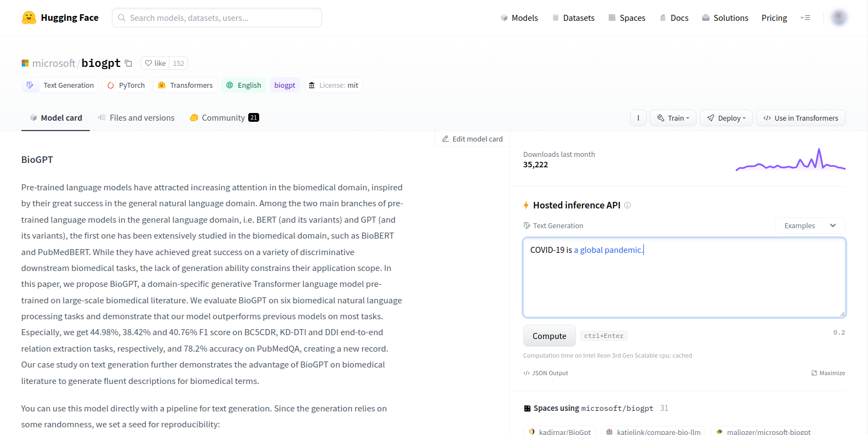Image resolution: width=868 pixels, height=435 pixels.
Task: Open the three-dot more options menu
Action: click(638, 118)
